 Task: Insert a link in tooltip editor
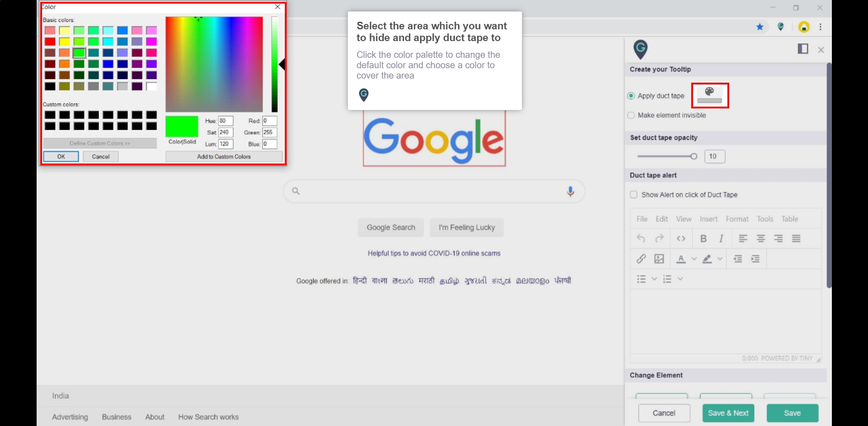click(641, 259)
